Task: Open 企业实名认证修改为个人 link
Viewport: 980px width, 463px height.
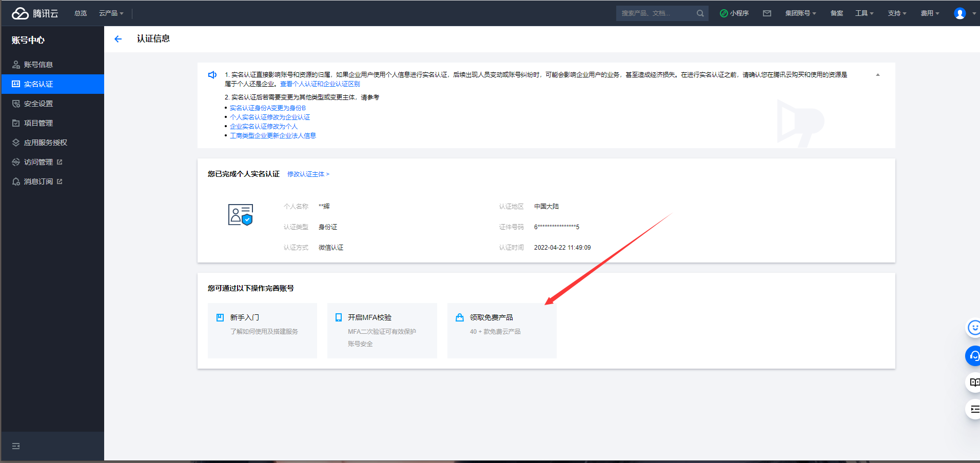Action: pos(264,127)
